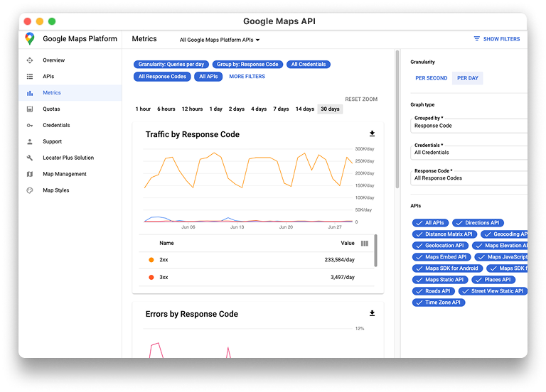
Task: Open the Credentials All Credentials dropdown
Action: [469, 153]
